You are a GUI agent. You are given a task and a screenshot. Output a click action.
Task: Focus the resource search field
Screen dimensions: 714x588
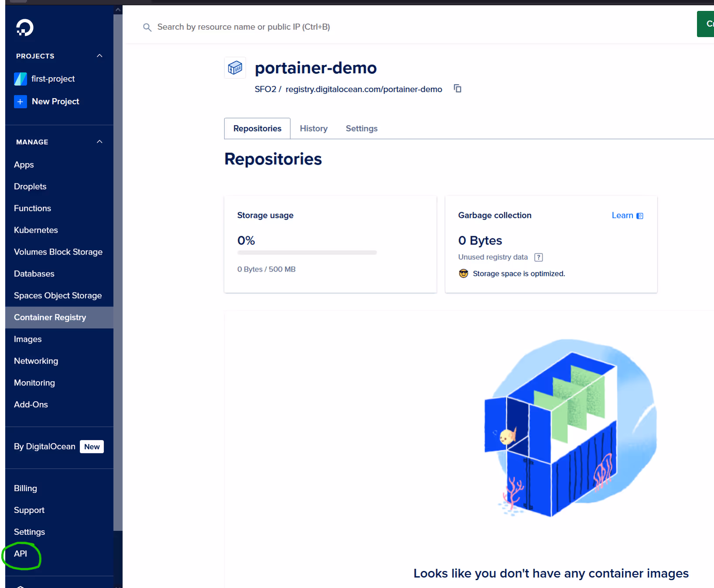[x=244, y=27]
